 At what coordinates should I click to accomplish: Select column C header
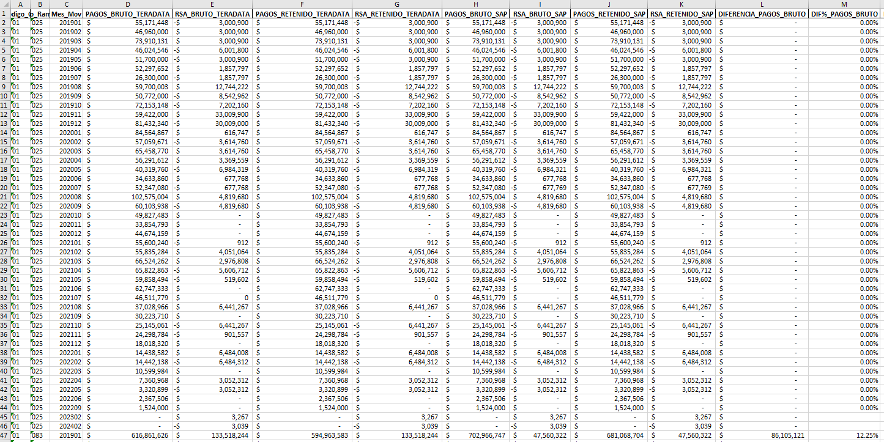67,4
